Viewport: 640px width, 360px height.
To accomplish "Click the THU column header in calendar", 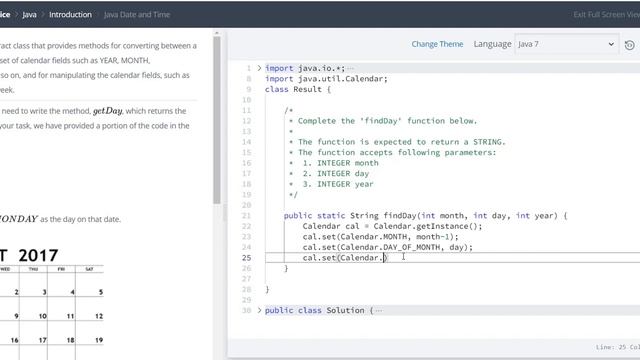I will tap(33, 269).
